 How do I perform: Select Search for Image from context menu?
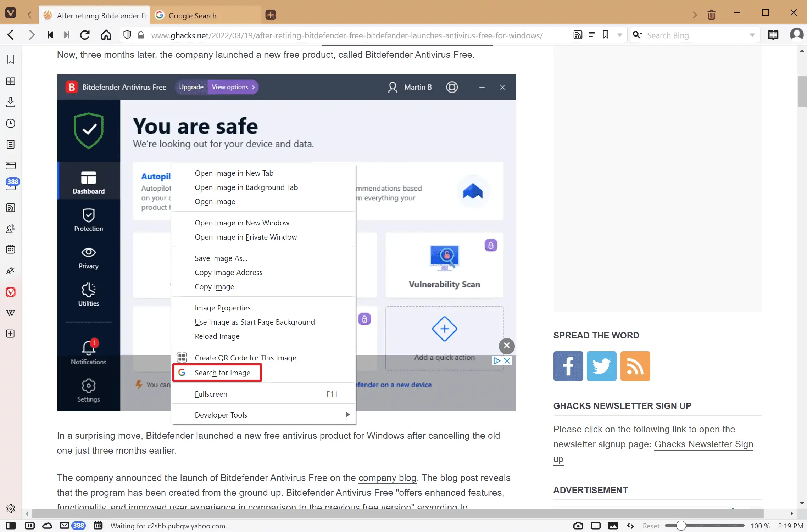(222, 372)
